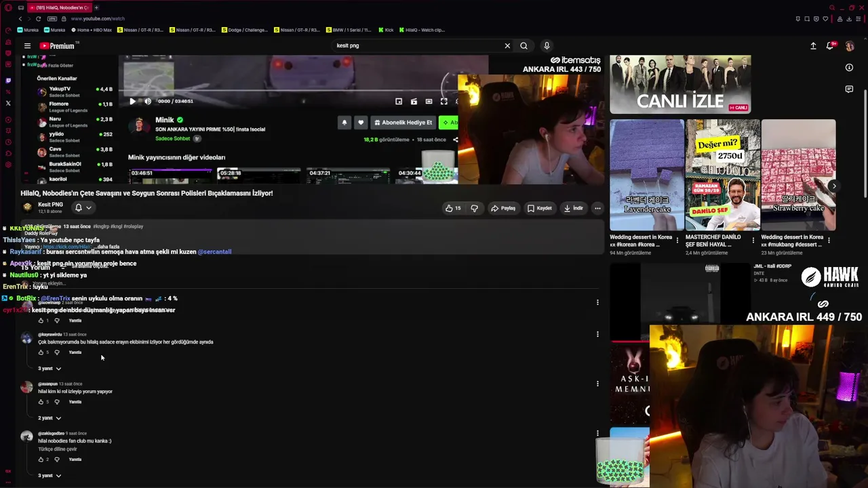Screen dimensions: 868x488
Task: Submit search with the magnifier icon
Action: point(524,46)
